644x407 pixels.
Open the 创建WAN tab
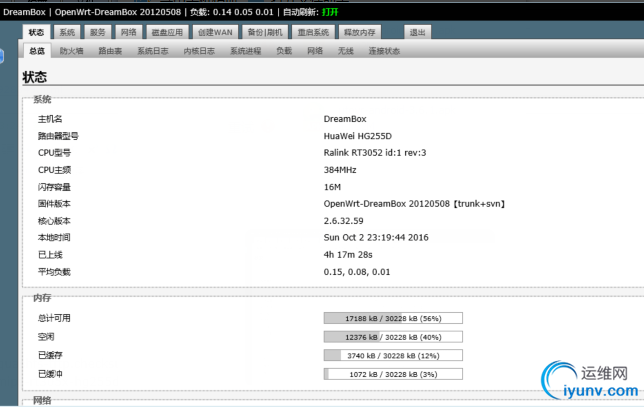click(x=215, y=32)
